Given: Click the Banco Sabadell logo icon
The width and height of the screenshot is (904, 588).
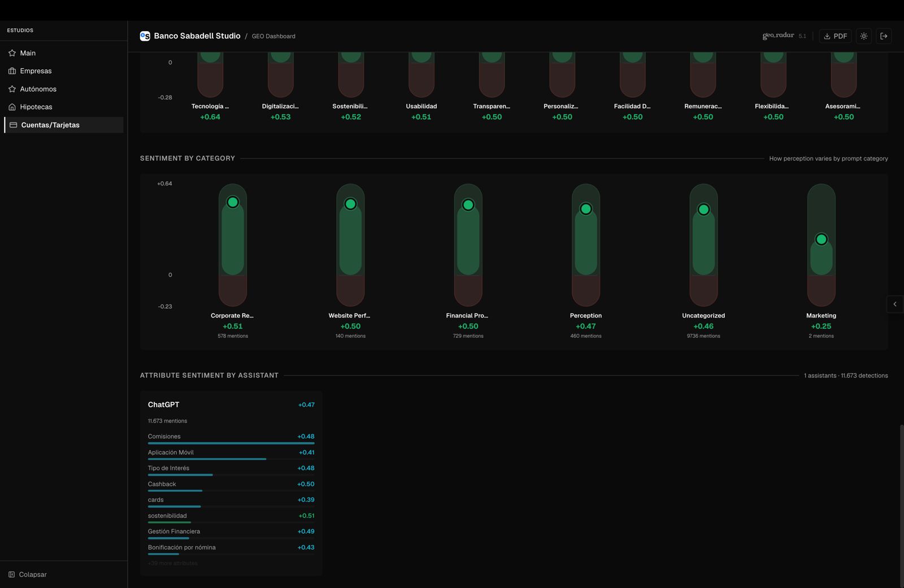Looking at the screenshot, I should click(x=145, y=36).
